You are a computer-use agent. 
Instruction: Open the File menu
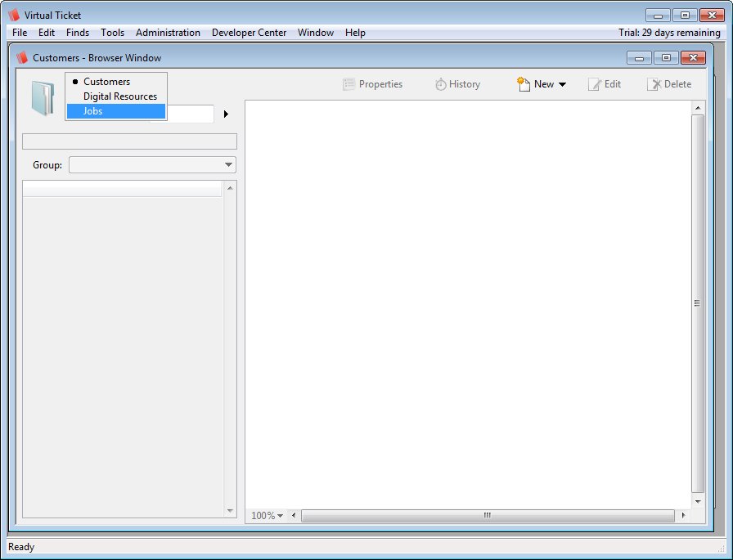point(20,33)
